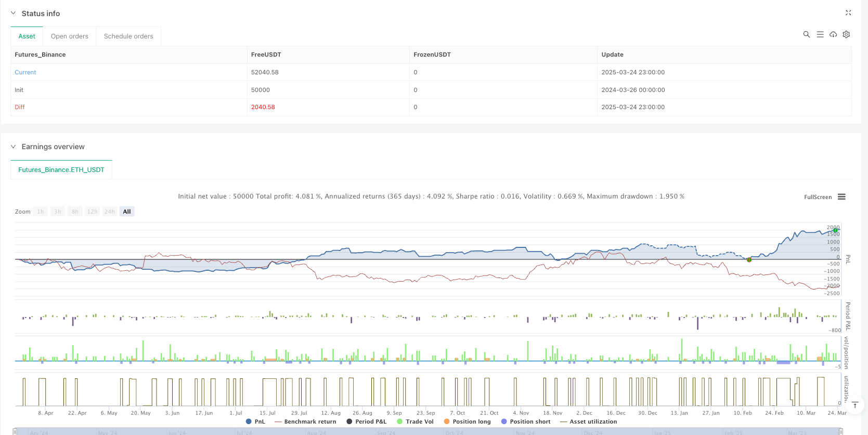Set chart zoom to 1h
Viewport: 868px width, 435px height.
pyautogui.click(x=41, y=212)
